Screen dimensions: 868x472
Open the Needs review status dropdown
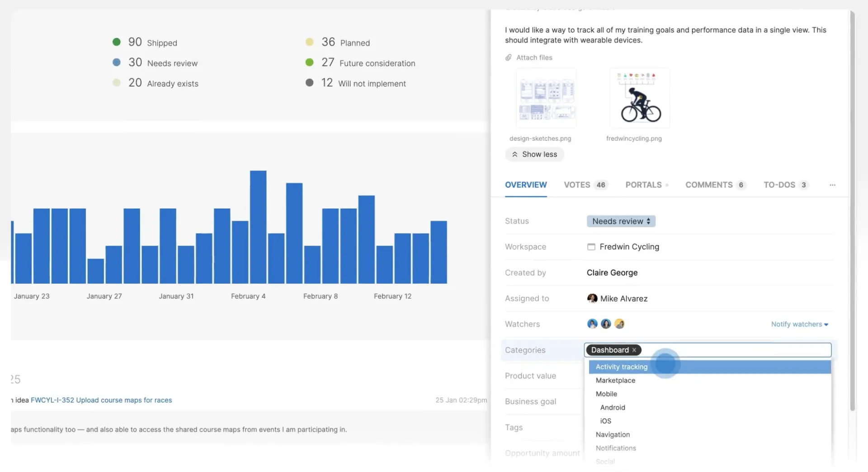point(621,221)
